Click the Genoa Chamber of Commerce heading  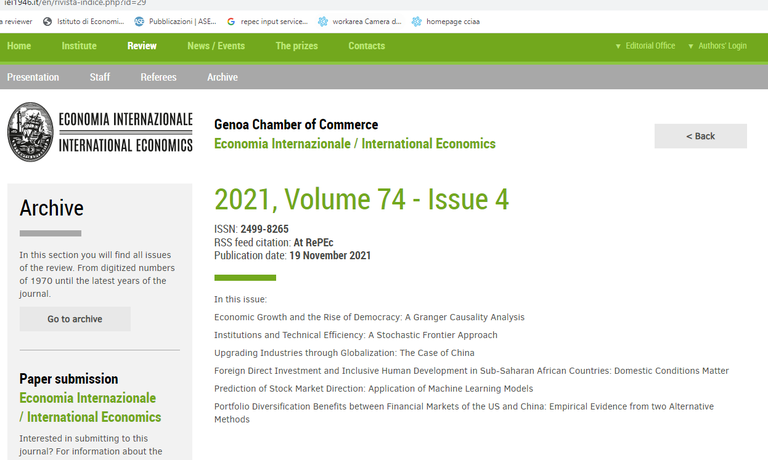pos(296,125)
